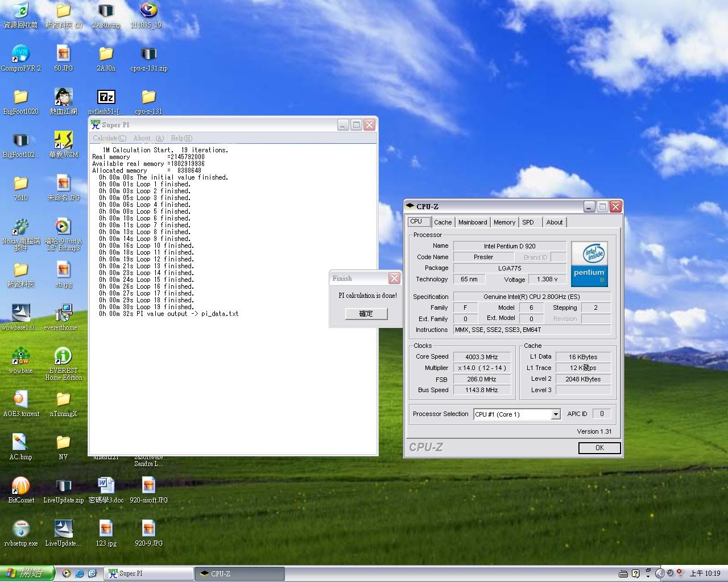Close the Finish dialog

(x=394, y=278)
